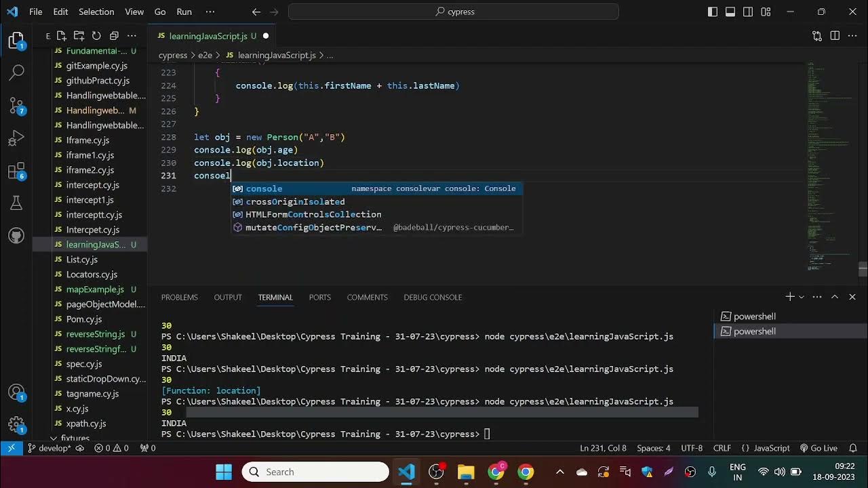Click Ln 231, Col 8 in status bar

(604, 448)
